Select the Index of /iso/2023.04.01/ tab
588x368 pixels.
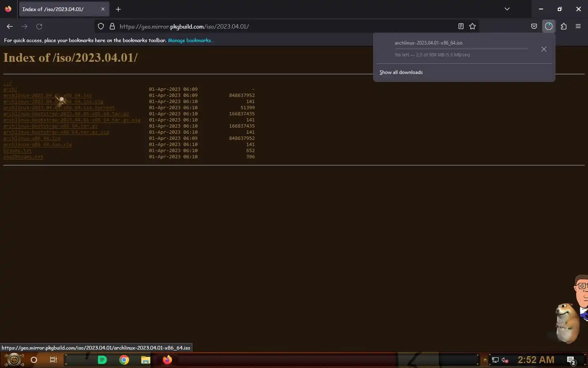tap(64, 9)
